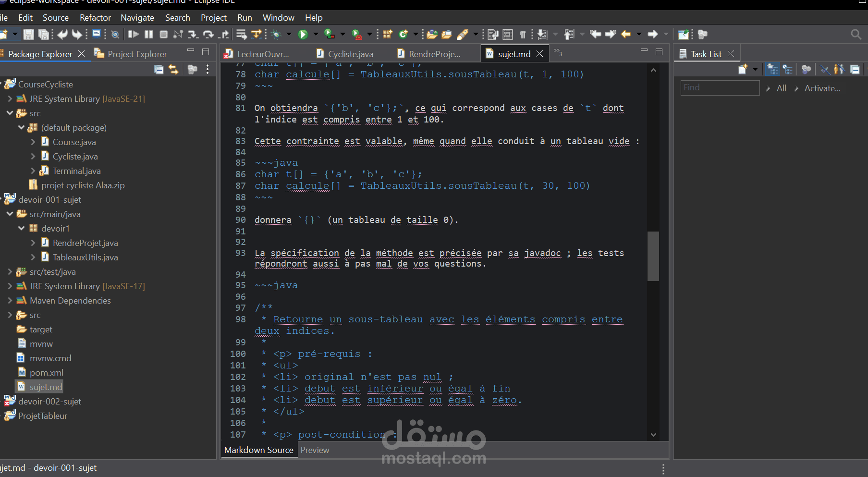Select devoir-002-sujet project

point(49,402)
